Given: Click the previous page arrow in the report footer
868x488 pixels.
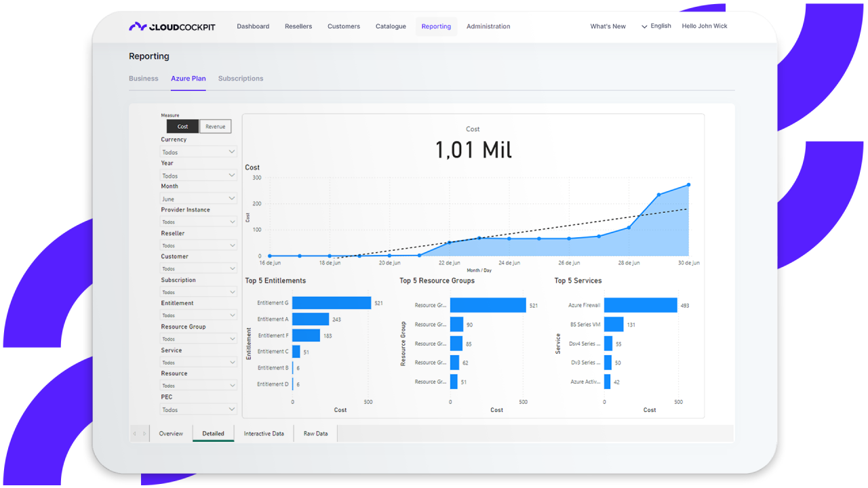Looking at the screenshot, I should tap(134, 434).
